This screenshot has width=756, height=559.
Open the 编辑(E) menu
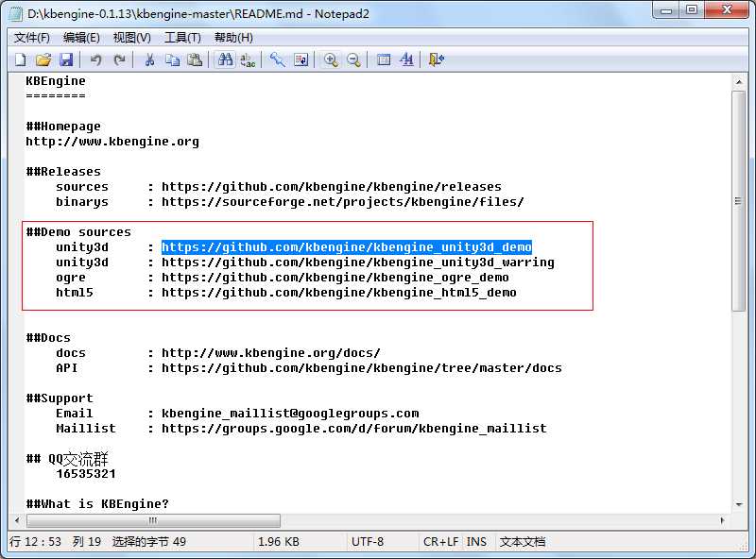click(x=81, y=38)
